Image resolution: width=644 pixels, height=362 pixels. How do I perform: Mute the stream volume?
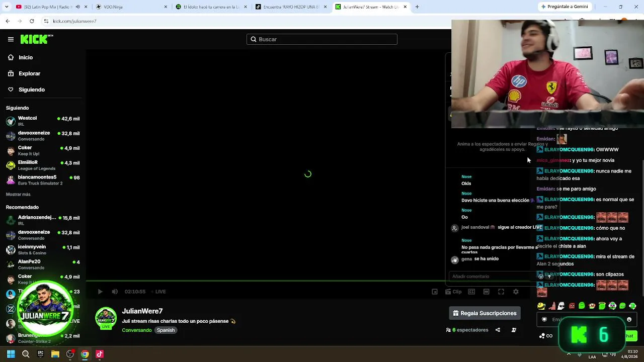[x=115, y=292]
